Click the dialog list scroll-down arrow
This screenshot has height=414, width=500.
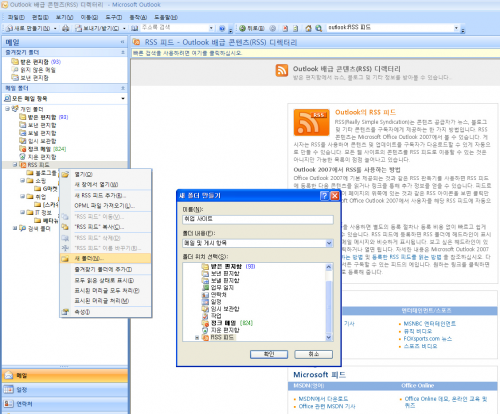coord(329,337)
